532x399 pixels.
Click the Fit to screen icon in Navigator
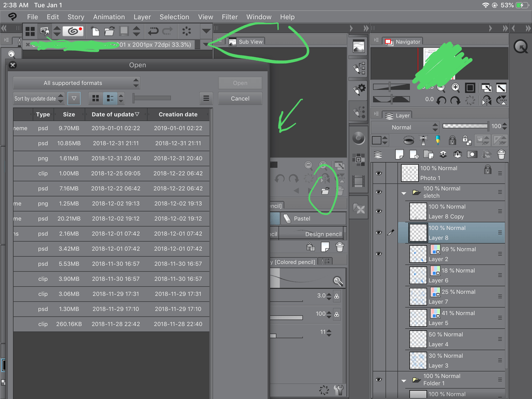470,88
